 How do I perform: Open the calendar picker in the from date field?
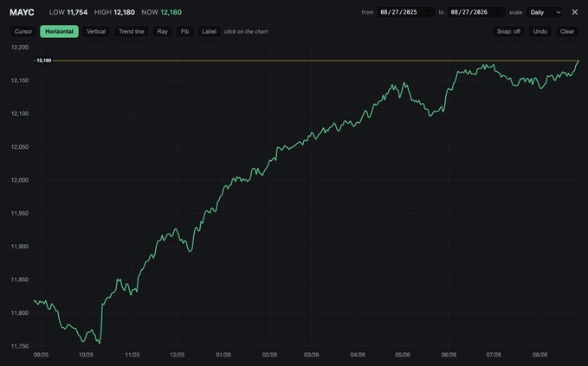428,12
